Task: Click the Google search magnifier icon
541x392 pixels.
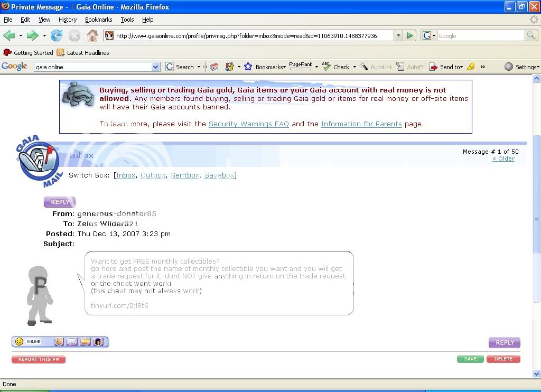Action: (x=531, y=36)
